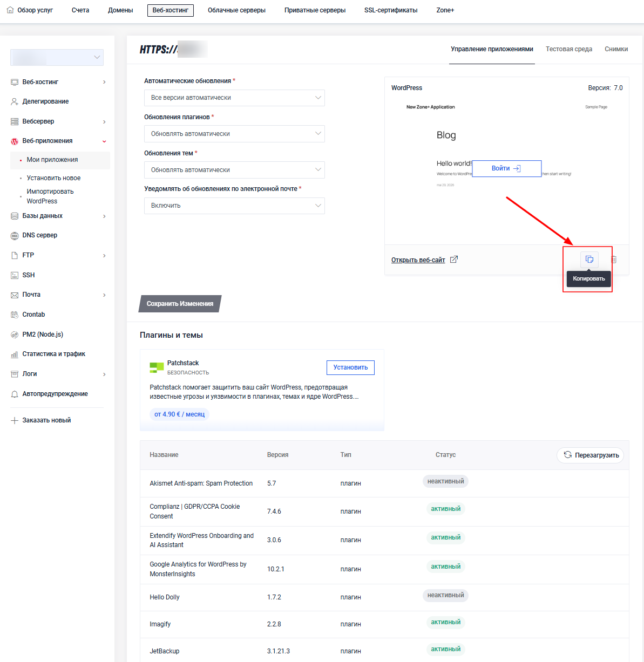Click the external link icon near Открыть веб-сайт

click(x=454, y=260)
